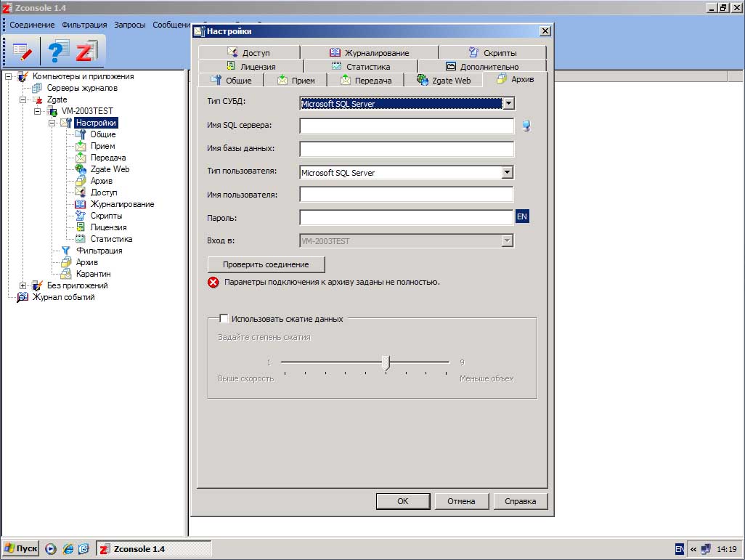Click the Проверить соединение button

tap(266, 264)
